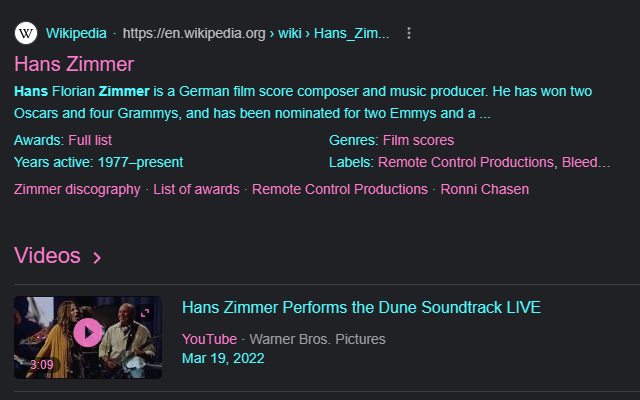Expand the Videos section chevron

coord(97,258)
